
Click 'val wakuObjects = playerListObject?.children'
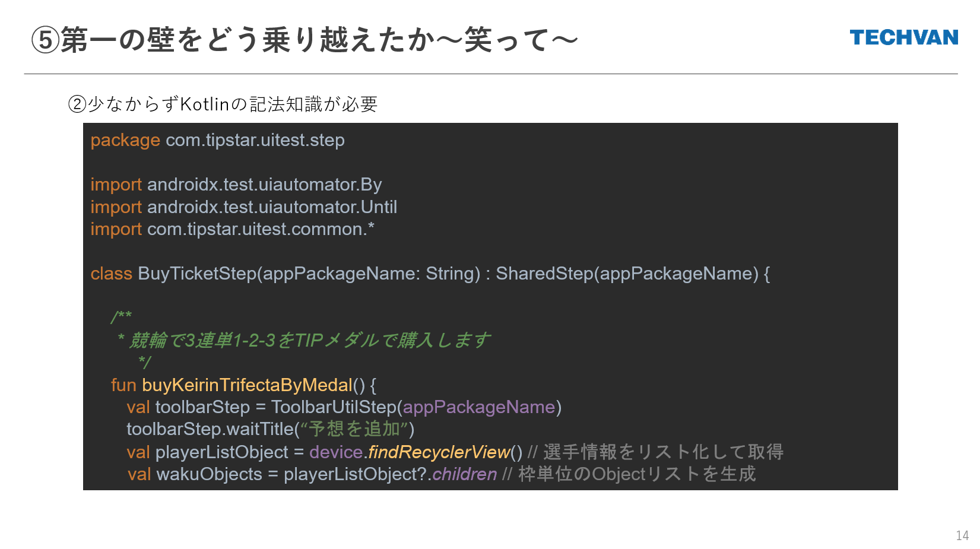click(312, 474)
